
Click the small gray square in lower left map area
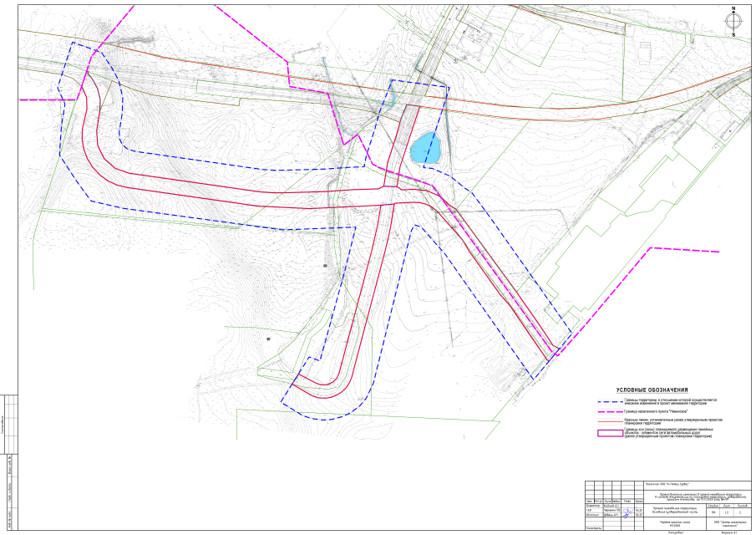268,339
